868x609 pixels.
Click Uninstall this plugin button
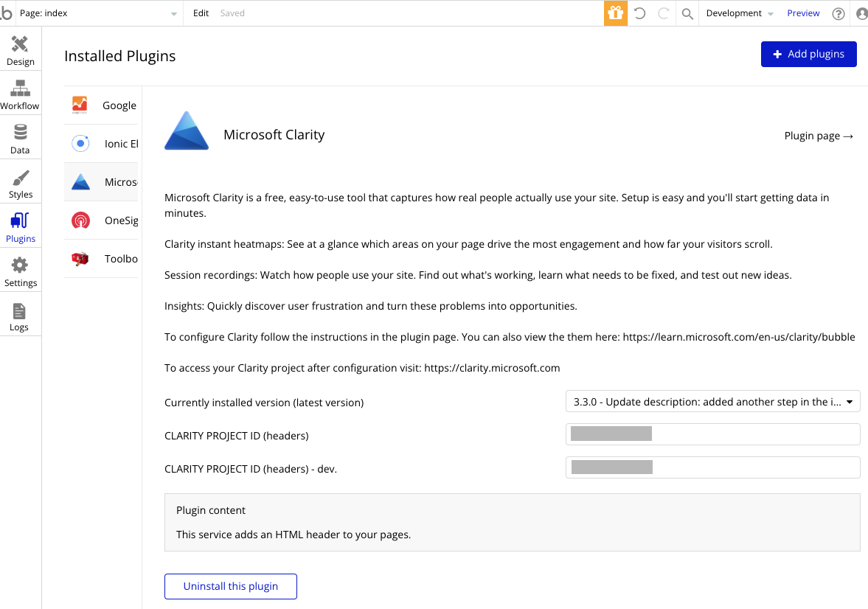click(x=231, y=586)
